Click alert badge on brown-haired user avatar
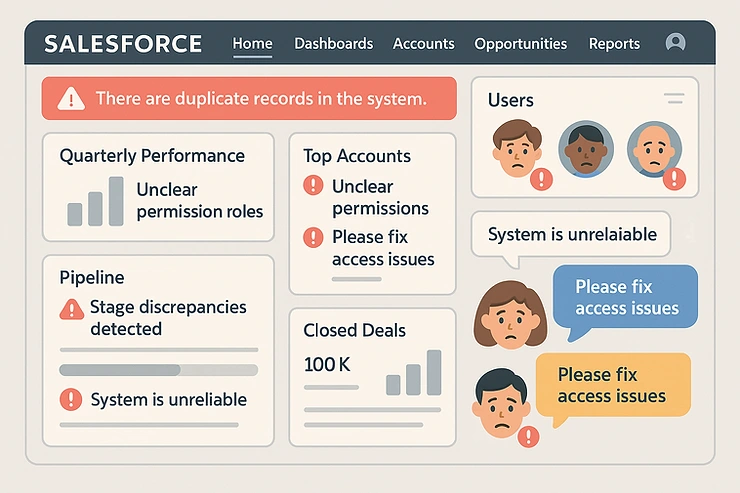The image size is (740, 493). click(x=541, y=179)
